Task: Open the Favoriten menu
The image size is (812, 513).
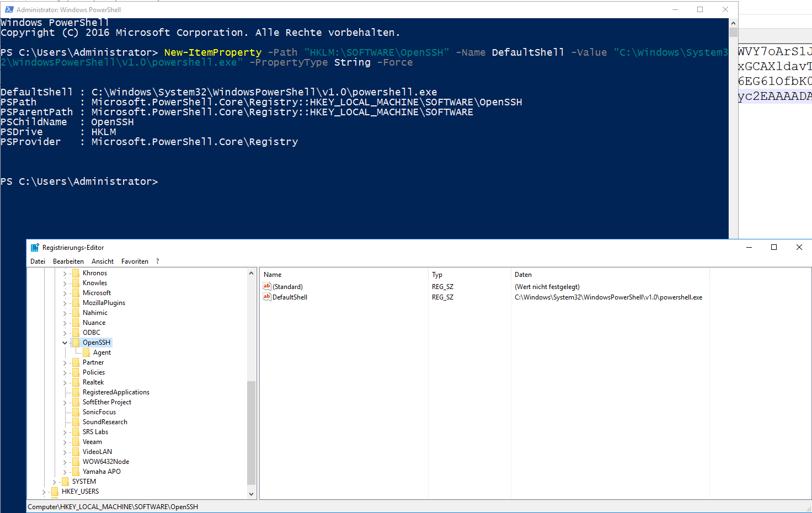Action: pyautogui.click(x=135, y=261)
